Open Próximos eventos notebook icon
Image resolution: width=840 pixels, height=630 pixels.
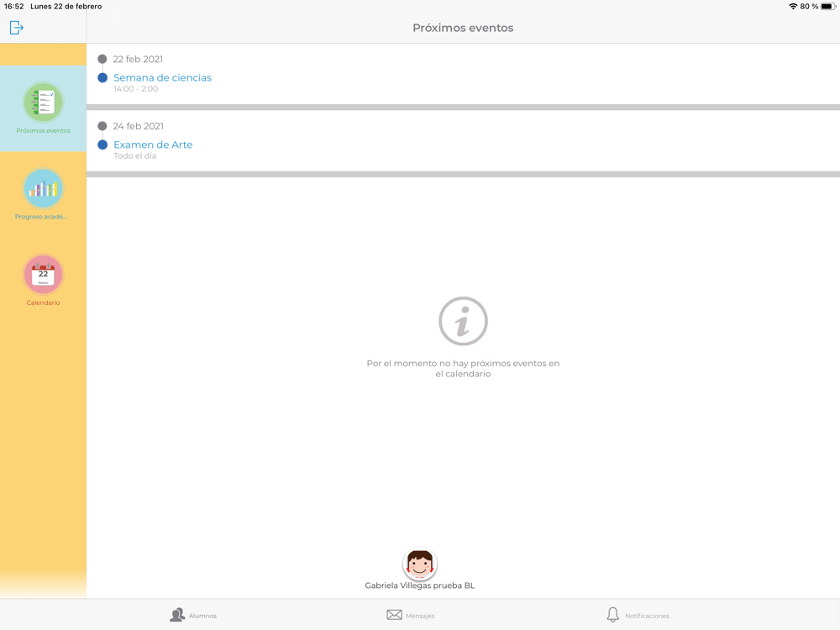point(44,102)
